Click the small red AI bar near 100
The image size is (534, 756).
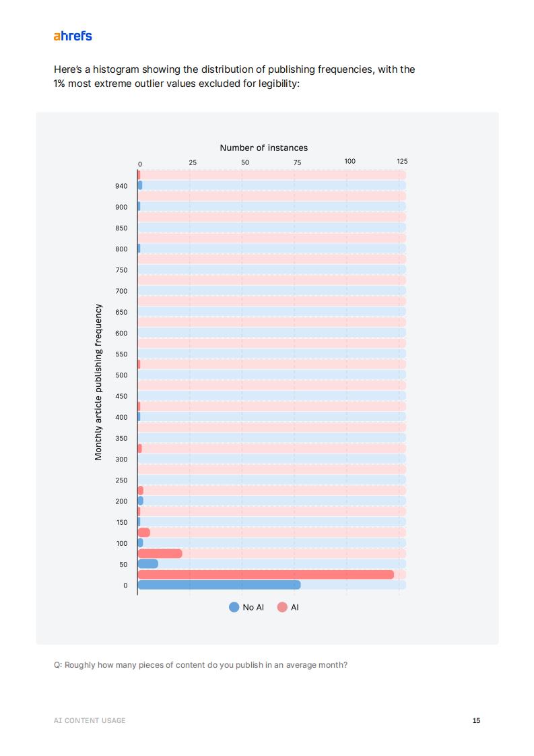(x=143, y=532)
